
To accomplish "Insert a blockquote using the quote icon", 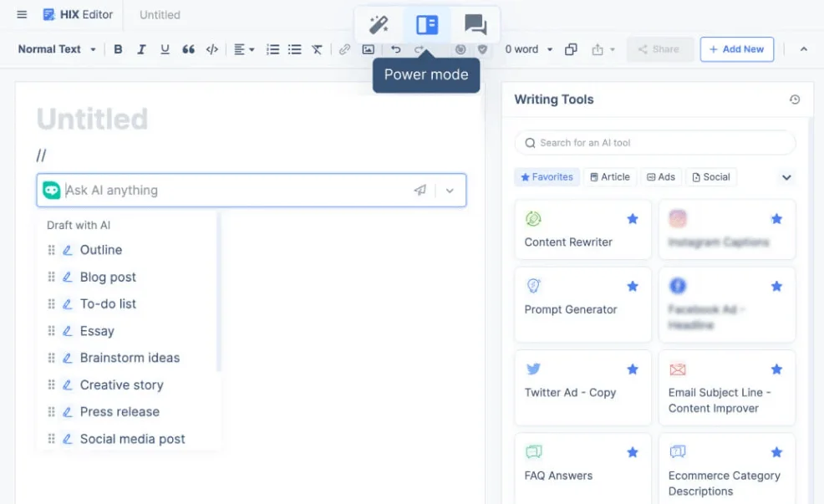I will click(188, 49).
